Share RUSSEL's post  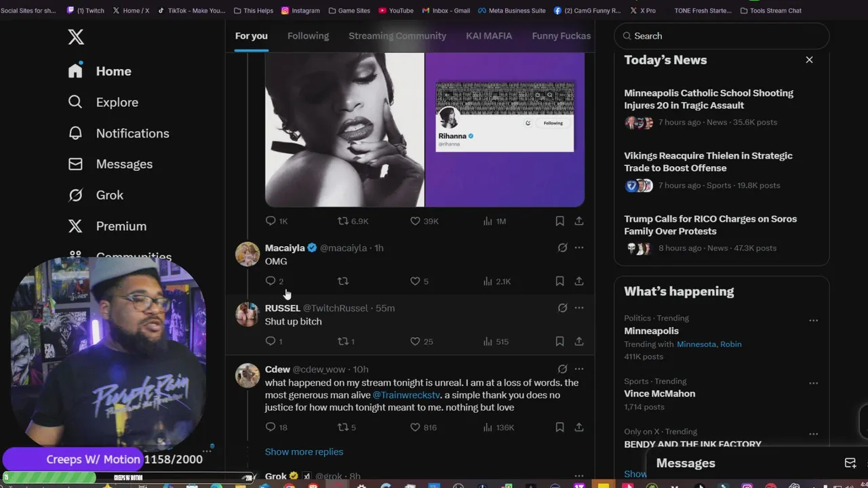(579, 342)
